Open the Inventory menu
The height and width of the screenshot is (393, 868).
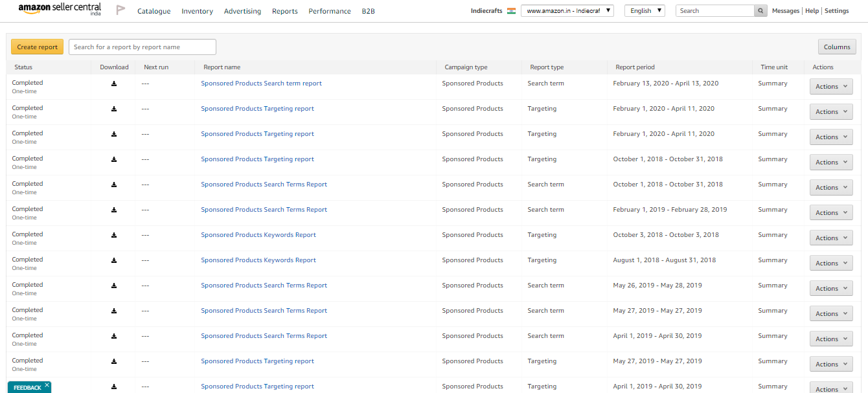tap(198, 11)
